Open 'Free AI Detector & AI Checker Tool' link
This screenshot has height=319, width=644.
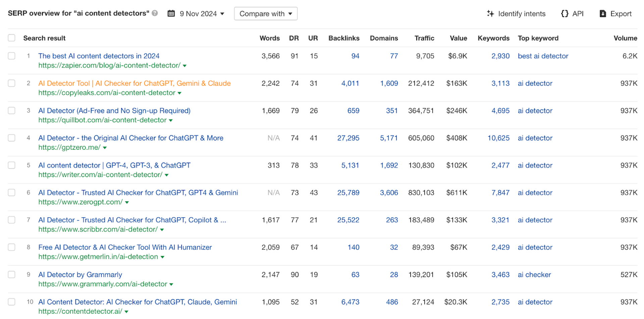125,247
